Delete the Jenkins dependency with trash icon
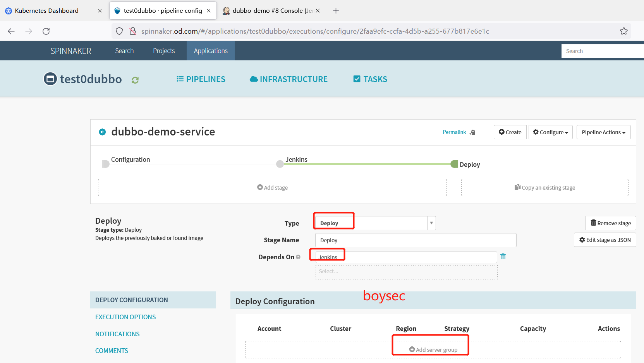The height and width of the screenshot is (363, 644). pos(503,256)
